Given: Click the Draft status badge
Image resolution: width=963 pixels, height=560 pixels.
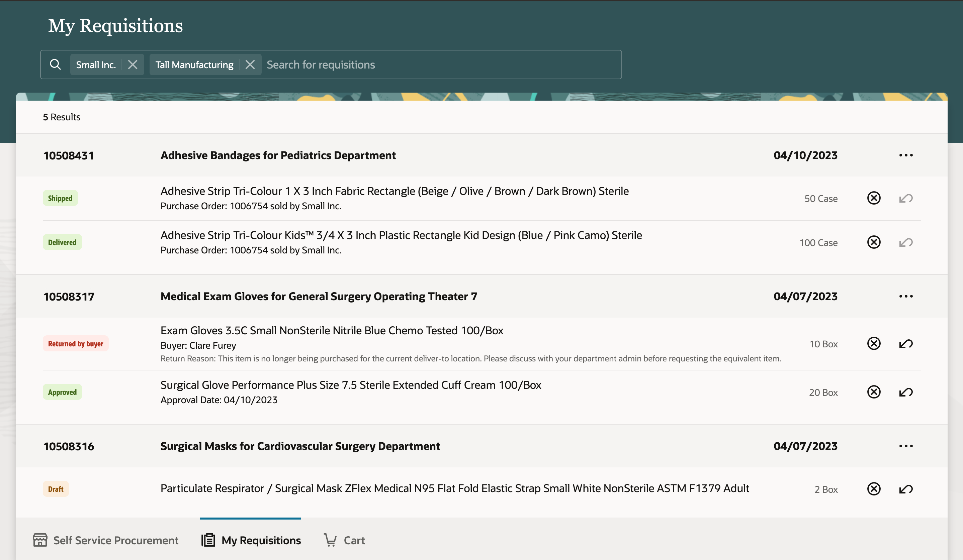Looking at the screenshot, I should [56, 489].
